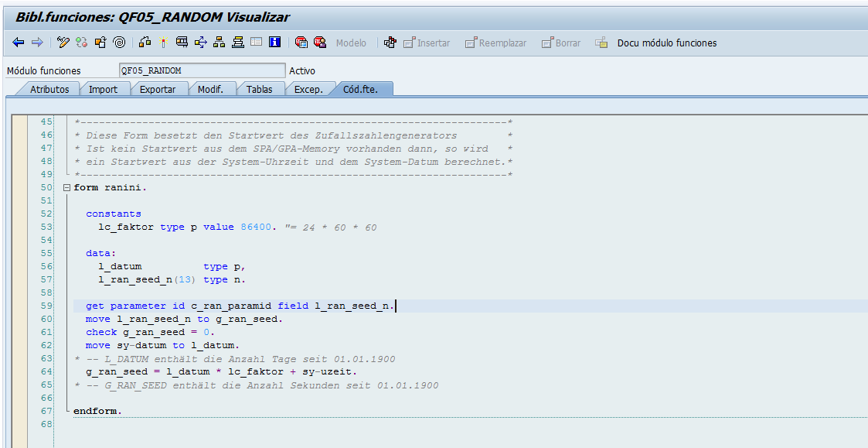This screenshot has width=868, height=448.
Task: Open the Modif. tab
Action: click(x=210, y=89)
